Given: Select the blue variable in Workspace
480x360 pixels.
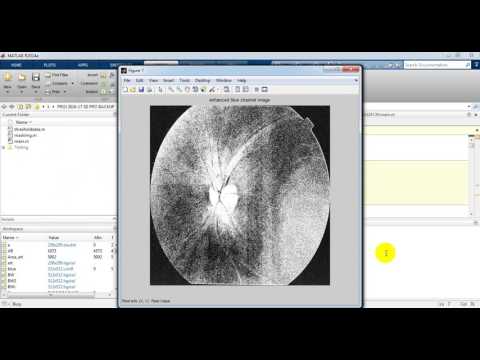Looking at the screenshot, I should 12,269.
